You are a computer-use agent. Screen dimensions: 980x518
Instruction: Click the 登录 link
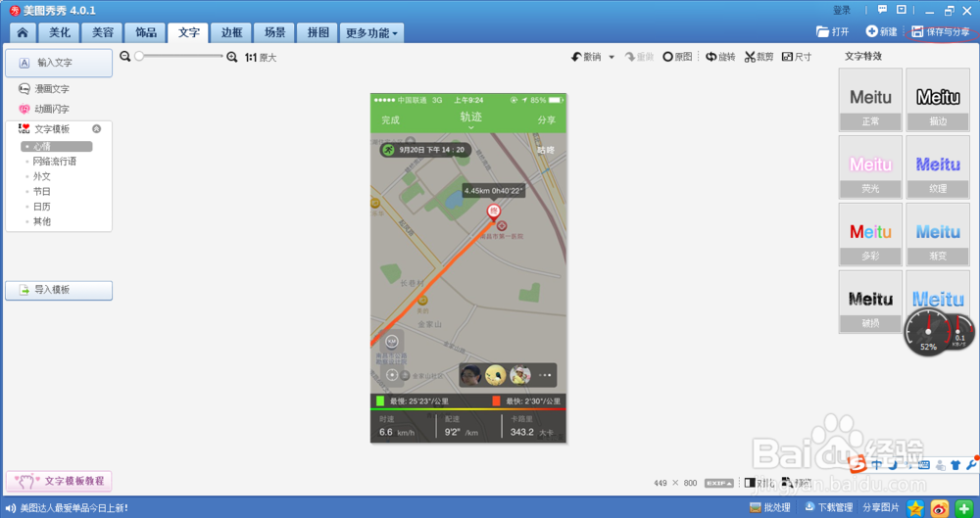[842, 10]
